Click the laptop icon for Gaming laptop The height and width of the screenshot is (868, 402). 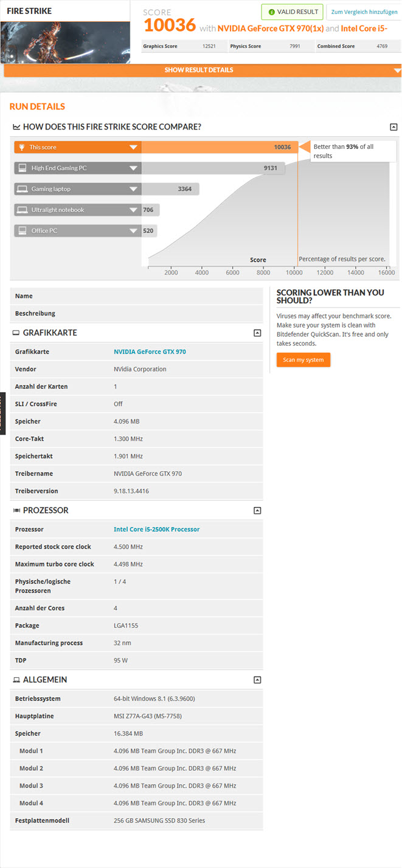click(22, 189)
